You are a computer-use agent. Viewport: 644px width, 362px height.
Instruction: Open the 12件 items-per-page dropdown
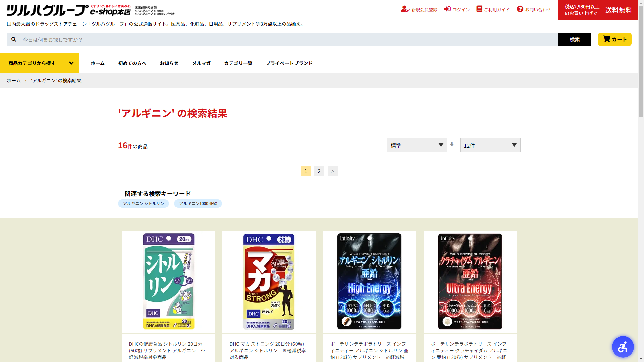(490, 145)
